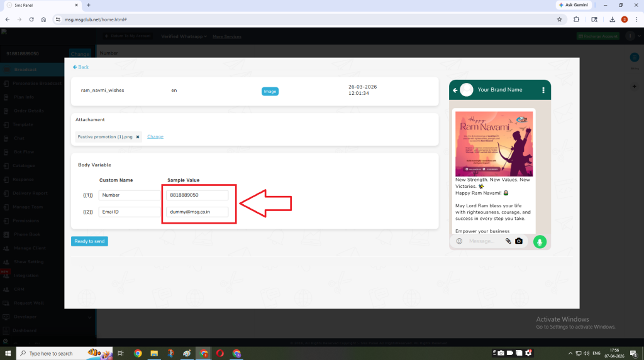Open the Windows Start menu

(x=6, y=353)
